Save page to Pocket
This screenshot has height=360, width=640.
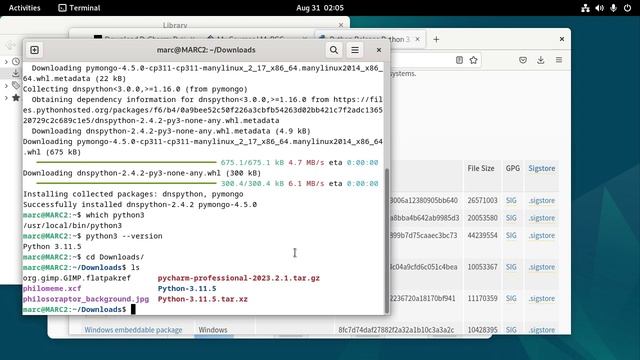coord(523,60)
